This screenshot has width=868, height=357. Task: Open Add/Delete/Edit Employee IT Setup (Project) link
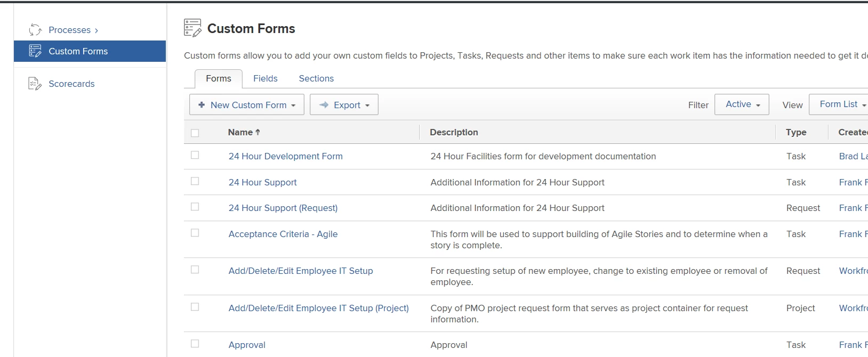(318, 308)
